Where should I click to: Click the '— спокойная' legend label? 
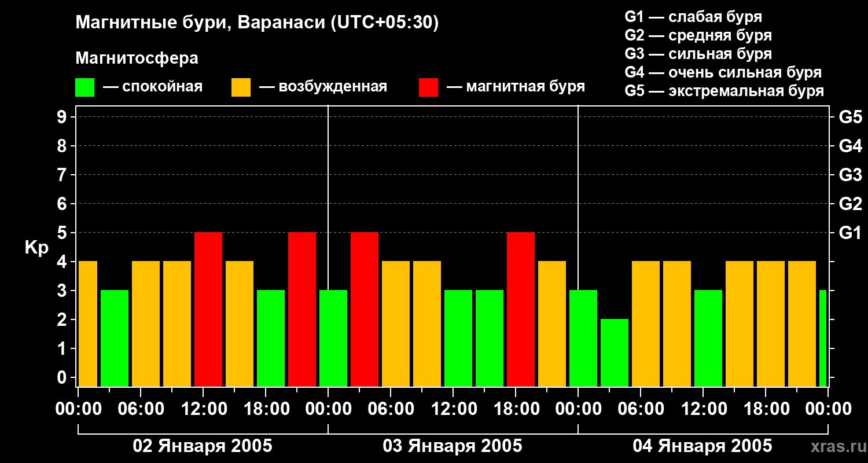pyautogui.click(x=153, y=87)
